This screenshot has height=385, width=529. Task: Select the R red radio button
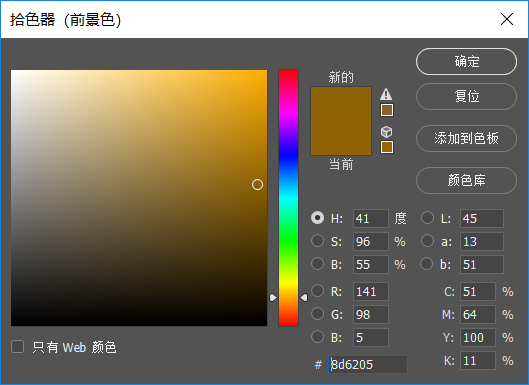[x=317, y=291]
